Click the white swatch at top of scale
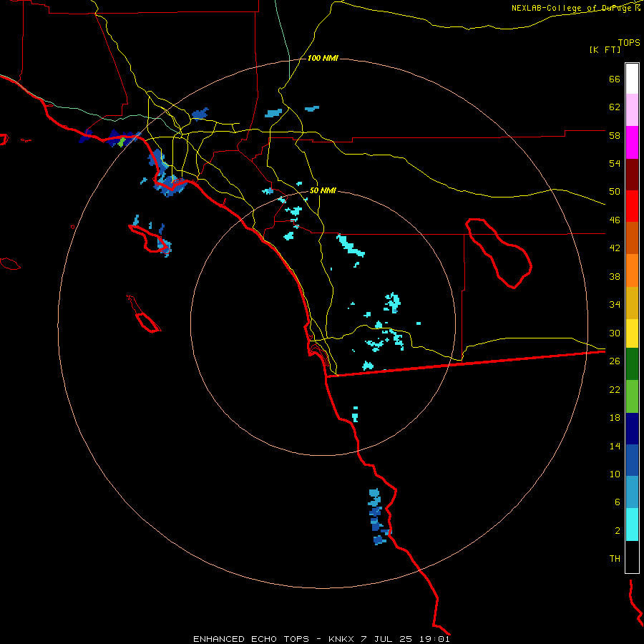The width and height of the screenshot is (644, 644). [x=632, y=79]
